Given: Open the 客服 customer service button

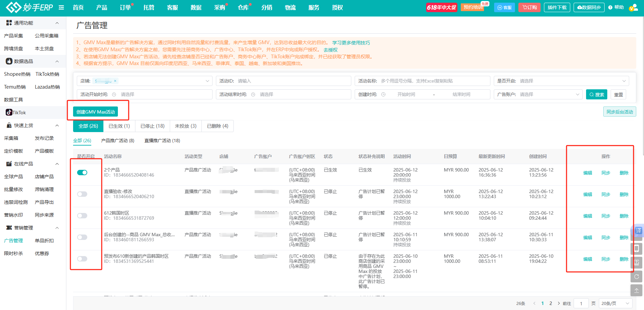Looking at the screenshot, I should [505, 7].
